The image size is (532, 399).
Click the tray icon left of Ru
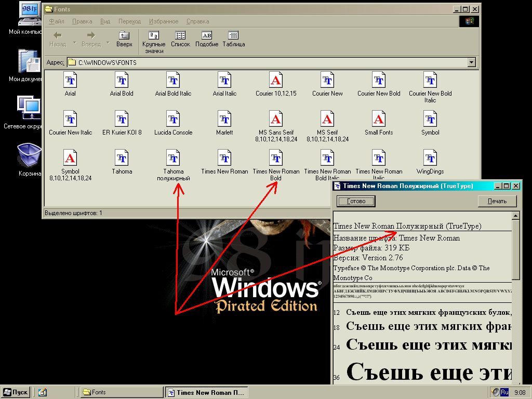496,392
